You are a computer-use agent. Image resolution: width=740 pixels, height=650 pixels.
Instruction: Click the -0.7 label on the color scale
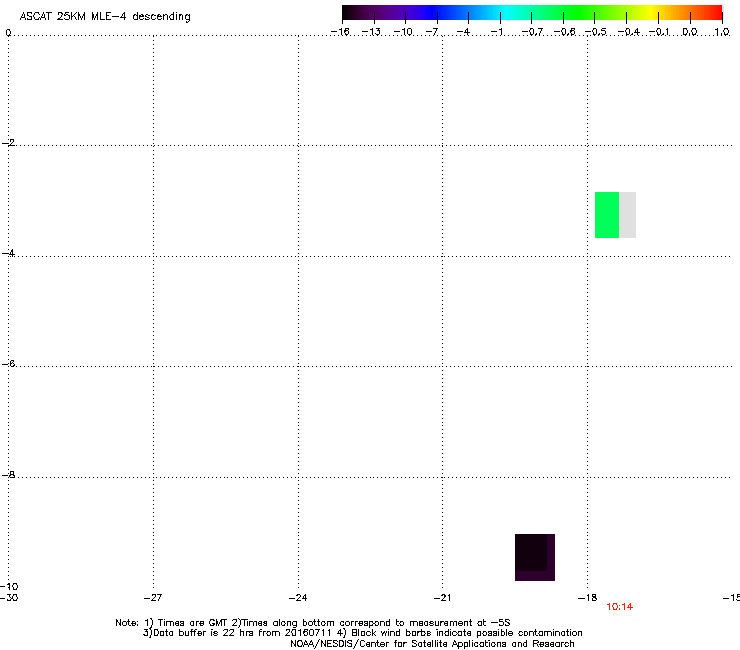point(532,32)
